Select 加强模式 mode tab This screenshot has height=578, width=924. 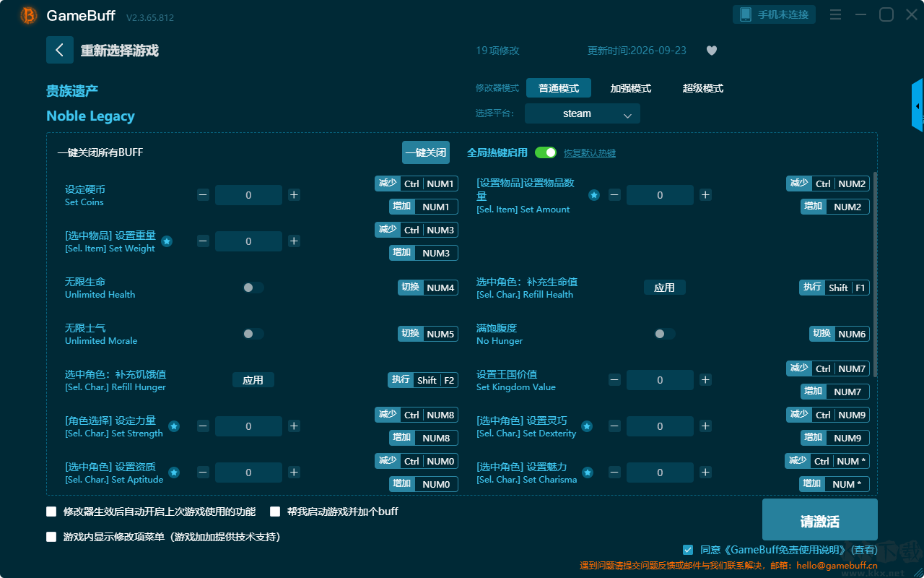(631, 88)
